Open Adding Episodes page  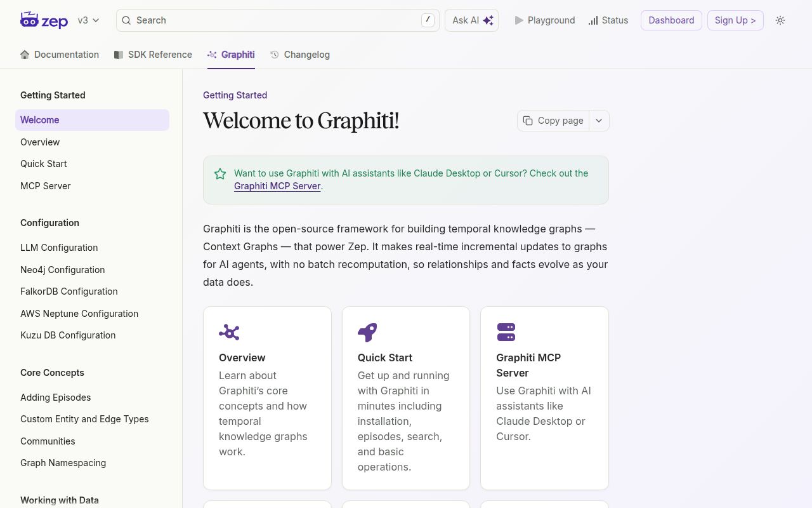click(92, 398)
